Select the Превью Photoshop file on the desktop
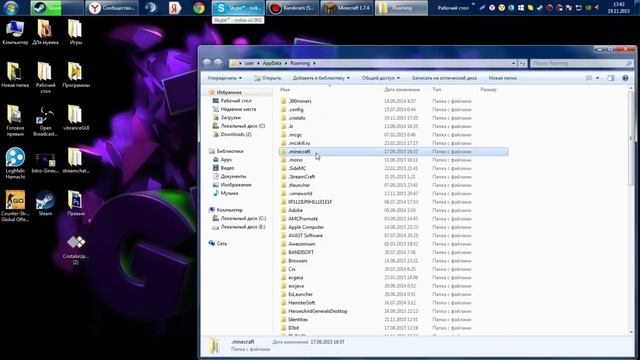The height and width of the screenshot is (360, 640). click(76, 203)
